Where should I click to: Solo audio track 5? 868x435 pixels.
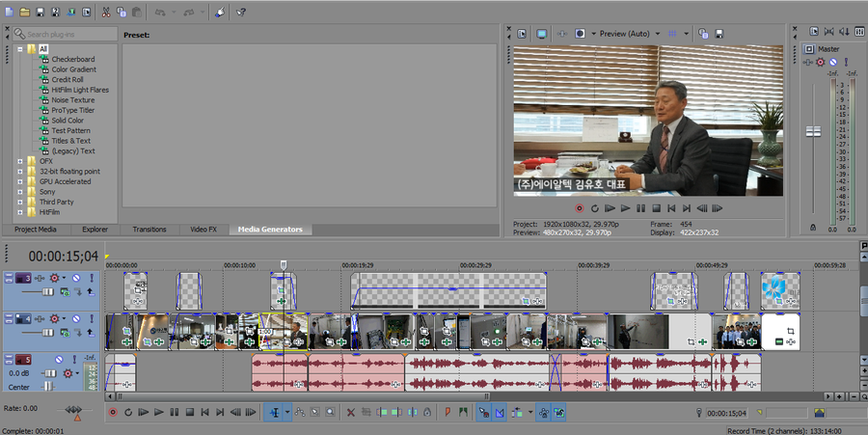point(74,360)
